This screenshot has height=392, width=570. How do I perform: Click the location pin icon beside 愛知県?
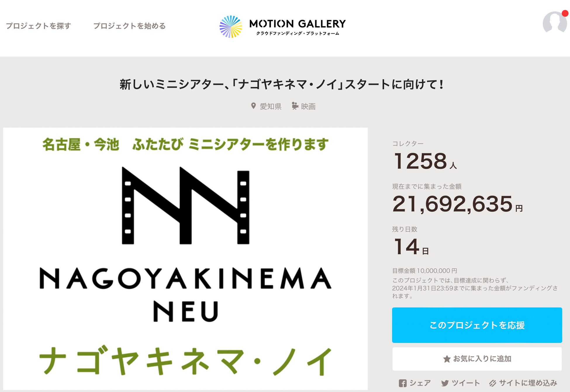tap(253, 106)
